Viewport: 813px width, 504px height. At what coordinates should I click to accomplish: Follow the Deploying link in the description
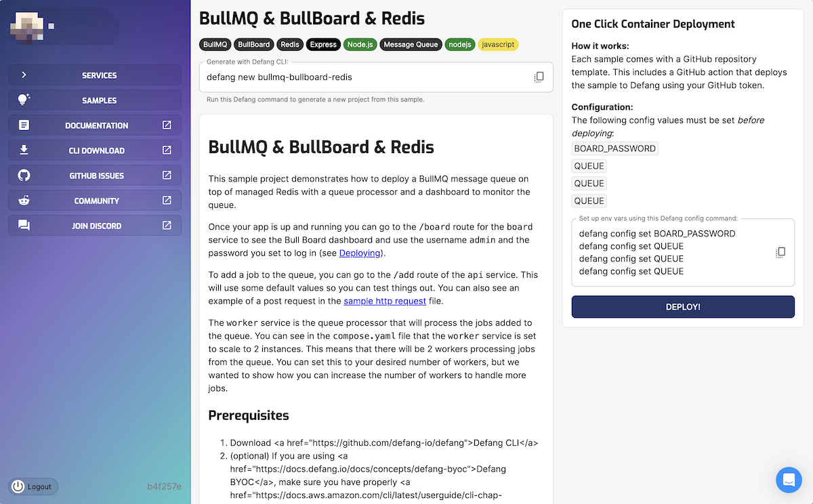(360, 253)
